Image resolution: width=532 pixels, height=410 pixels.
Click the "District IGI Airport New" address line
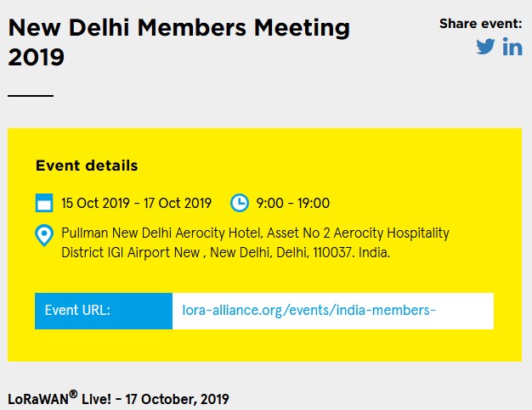pyautogui.click(x=131, y=253)
